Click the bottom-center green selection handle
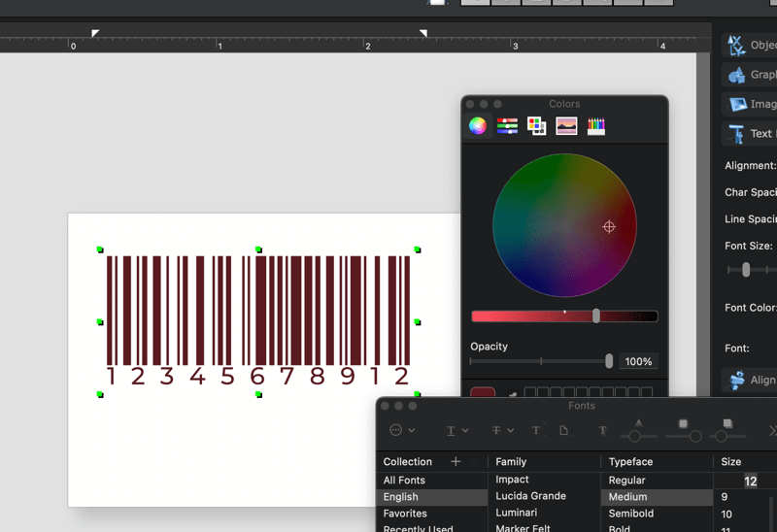The width and height of the screenshot is (777, 532). [x=258, y=394]
